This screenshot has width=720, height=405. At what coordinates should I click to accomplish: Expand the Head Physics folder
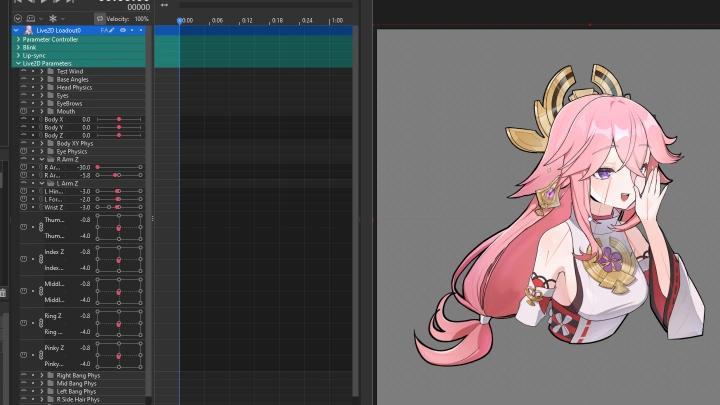click(x=42, y=87)
